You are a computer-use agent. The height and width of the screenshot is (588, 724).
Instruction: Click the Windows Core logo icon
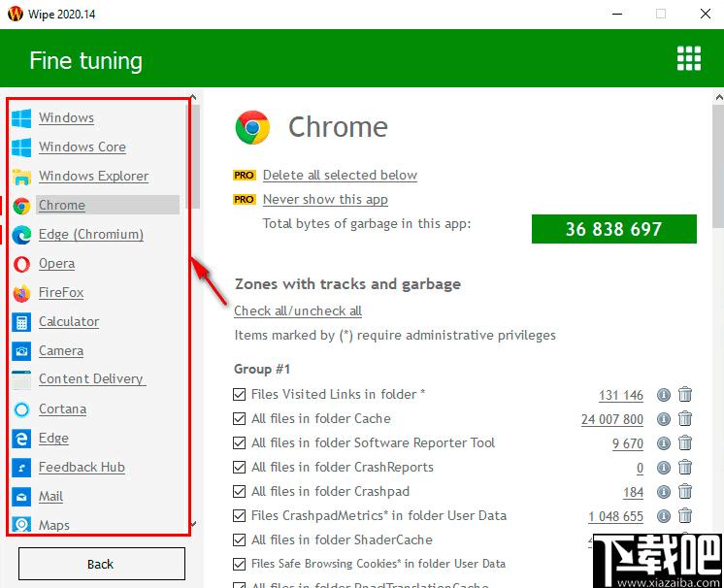coord(21,147)
